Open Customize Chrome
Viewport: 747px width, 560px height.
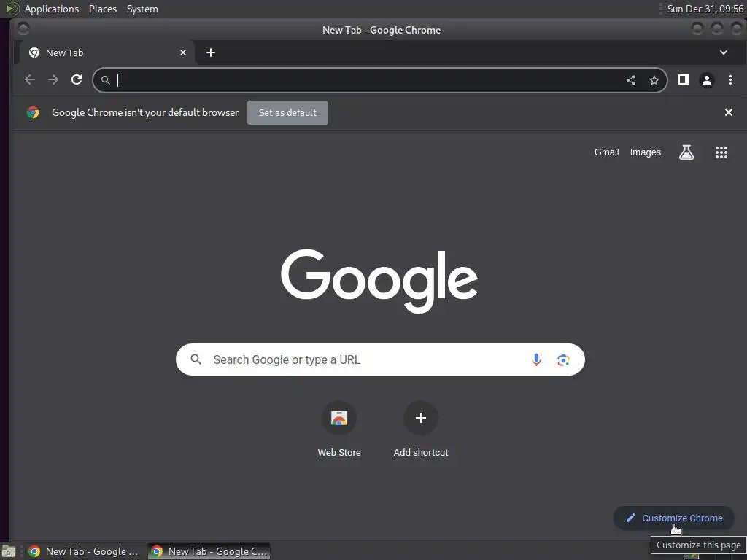[674, 518]
